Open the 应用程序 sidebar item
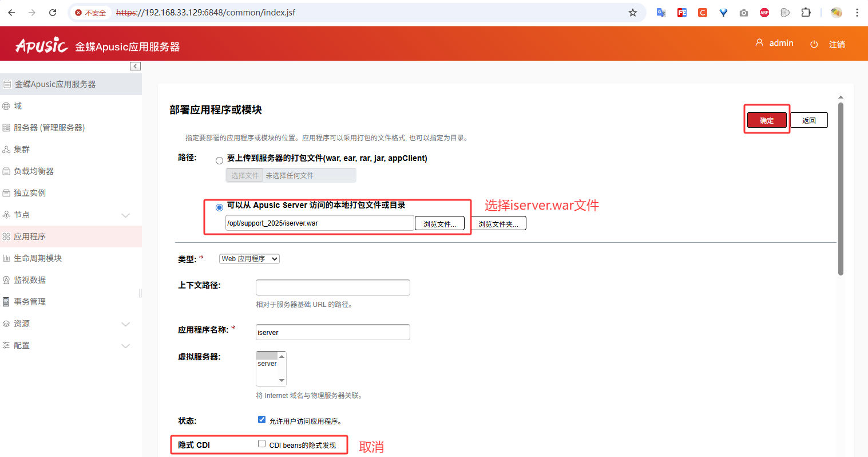Screen dimensions: 868x457 71,237
